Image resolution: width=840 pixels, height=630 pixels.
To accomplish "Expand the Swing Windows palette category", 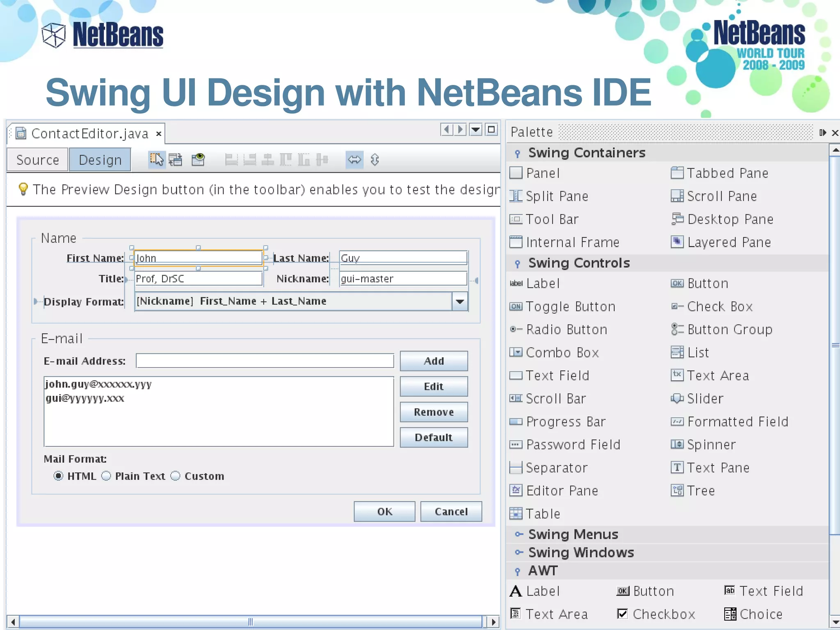I will click(519, 552).
